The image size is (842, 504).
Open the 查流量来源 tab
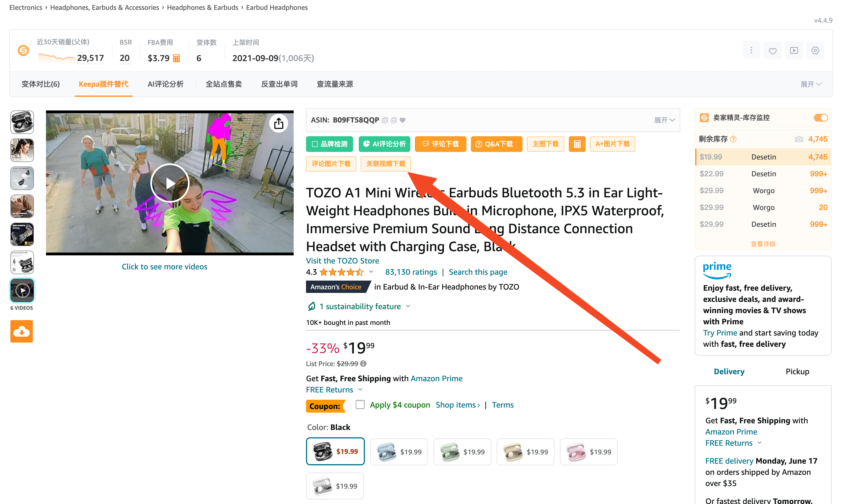(x=335, y=84)
